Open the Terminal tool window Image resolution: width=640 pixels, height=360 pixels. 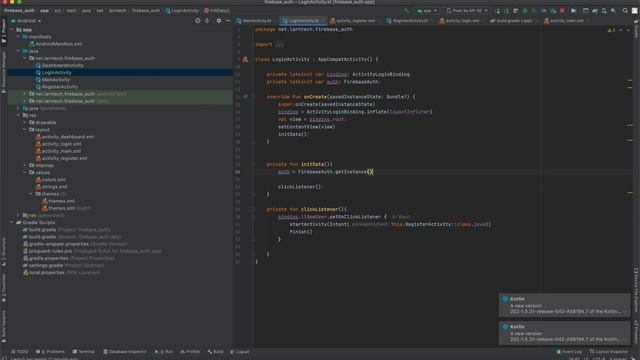pos(84,351)
